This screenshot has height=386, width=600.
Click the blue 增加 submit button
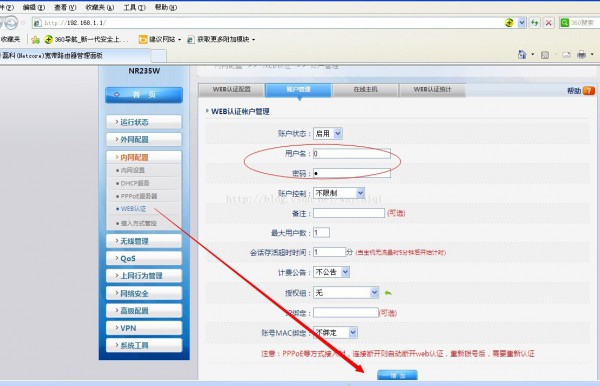[397, 375]
